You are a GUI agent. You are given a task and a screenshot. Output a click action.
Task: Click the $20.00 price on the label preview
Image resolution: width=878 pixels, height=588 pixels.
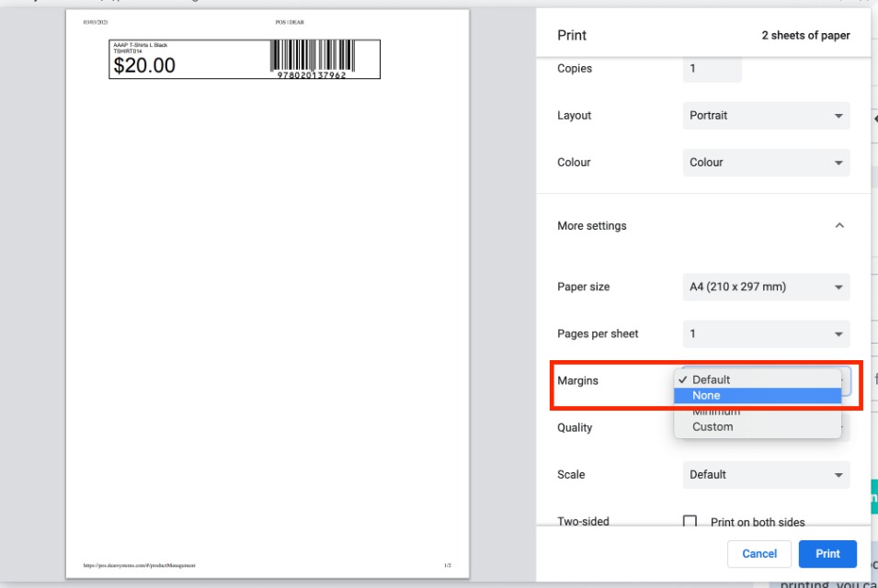click(x=144, y=65)
